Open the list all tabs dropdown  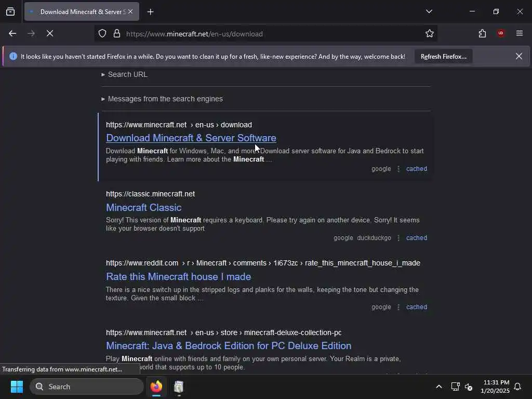(x=429, y=11)
